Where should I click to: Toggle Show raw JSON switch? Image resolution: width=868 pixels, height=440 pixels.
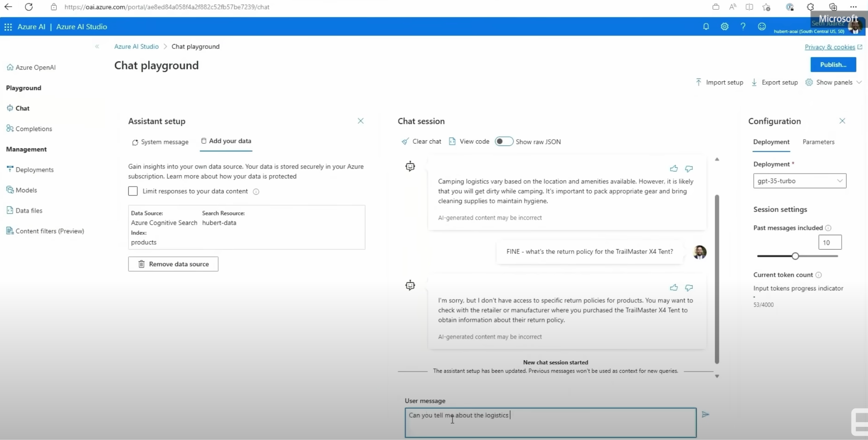coord(504,142)
